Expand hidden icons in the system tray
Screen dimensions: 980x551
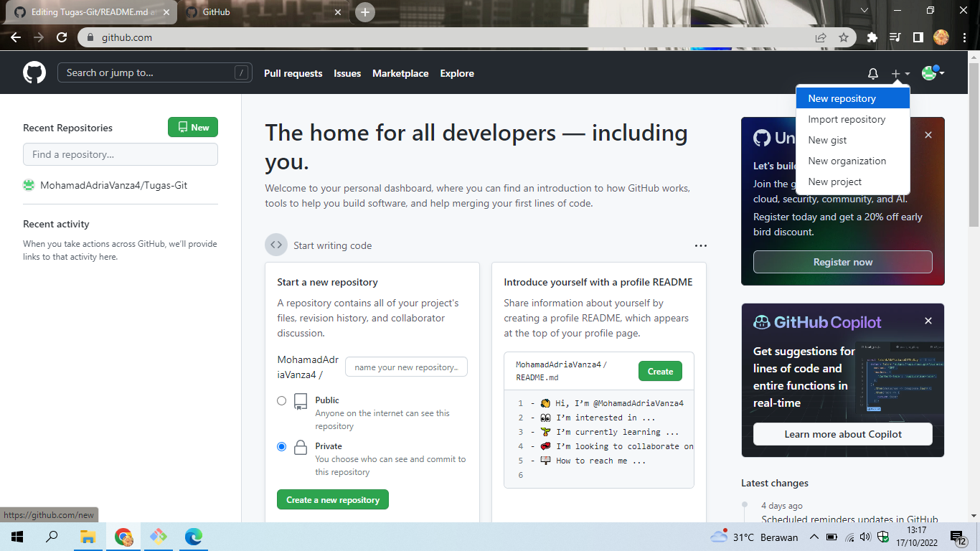(x=814, y=536)
